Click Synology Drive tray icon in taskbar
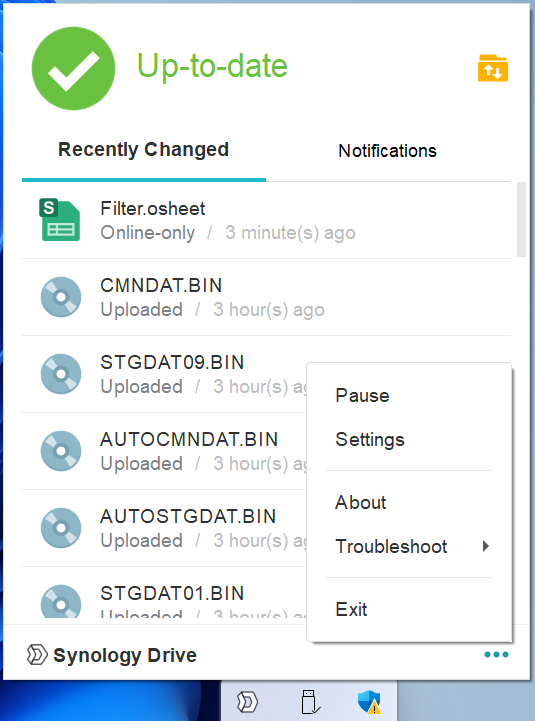 coord(247,702)
